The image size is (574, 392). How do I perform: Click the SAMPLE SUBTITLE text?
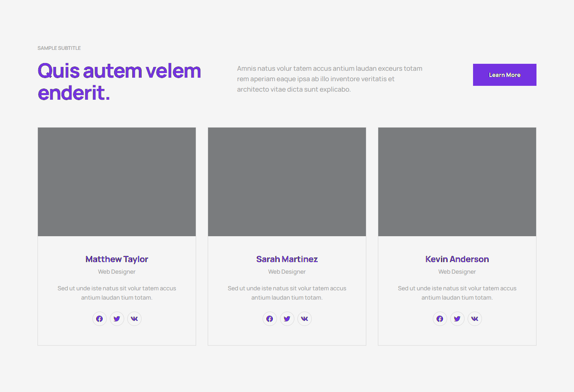(59, 48)
